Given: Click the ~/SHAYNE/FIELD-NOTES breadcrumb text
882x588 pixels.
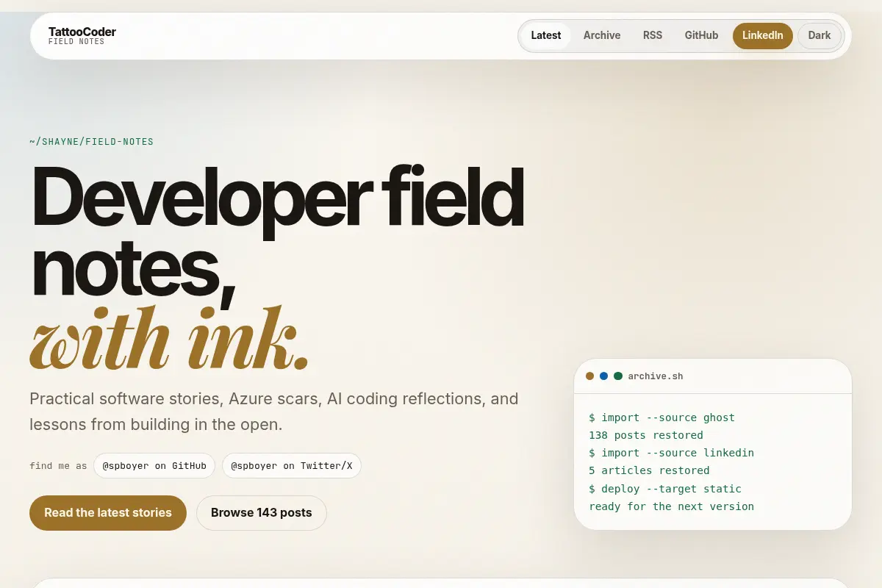Looking at the screenshot, I should point(92,142).
